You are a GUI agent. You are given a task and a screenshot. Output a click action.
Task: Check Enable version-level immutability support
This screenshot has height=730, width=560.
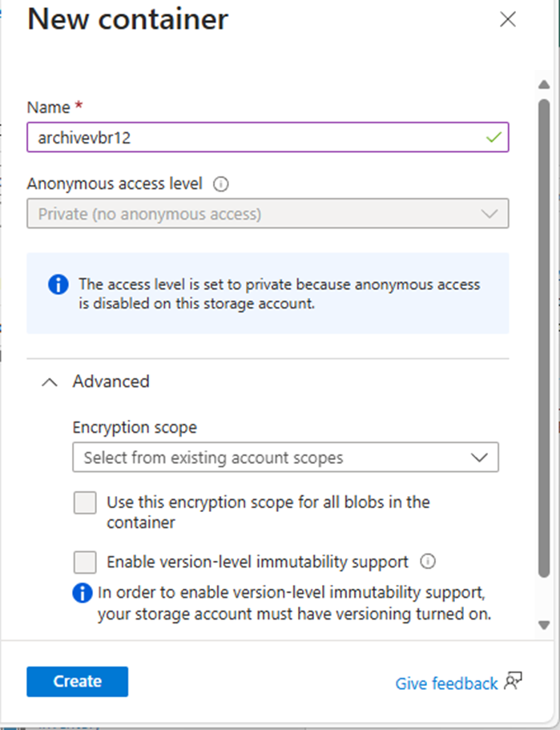point(85,562)
